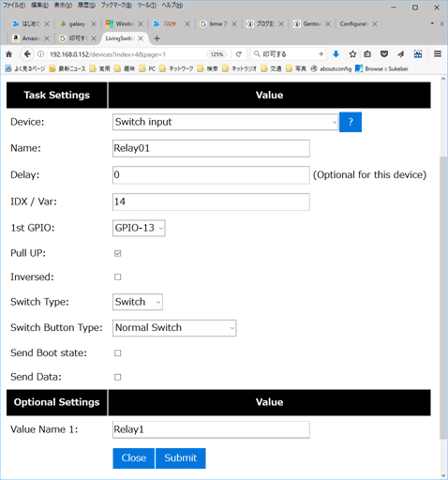This screenshot has width=448, height=480.
Task: Uncheck the Pull UP checkbox
Action: coord(118,253)
